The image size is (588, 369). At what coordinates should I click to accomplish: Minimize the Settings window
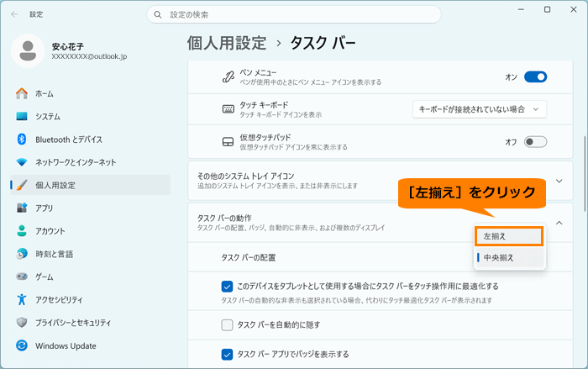[x=521, y=10]
